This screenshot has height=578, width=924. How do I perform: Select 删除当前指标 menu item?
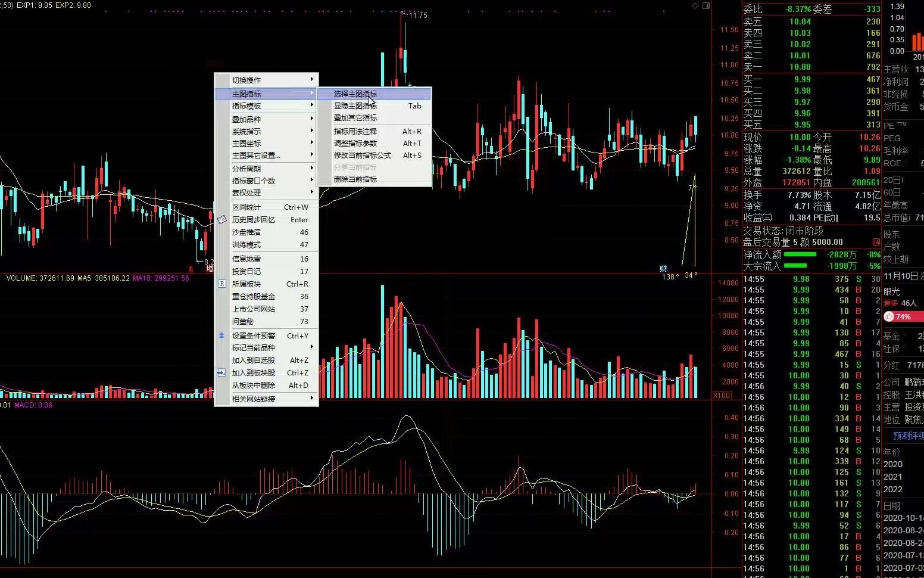pyautogui.click(x=374, y=179)
